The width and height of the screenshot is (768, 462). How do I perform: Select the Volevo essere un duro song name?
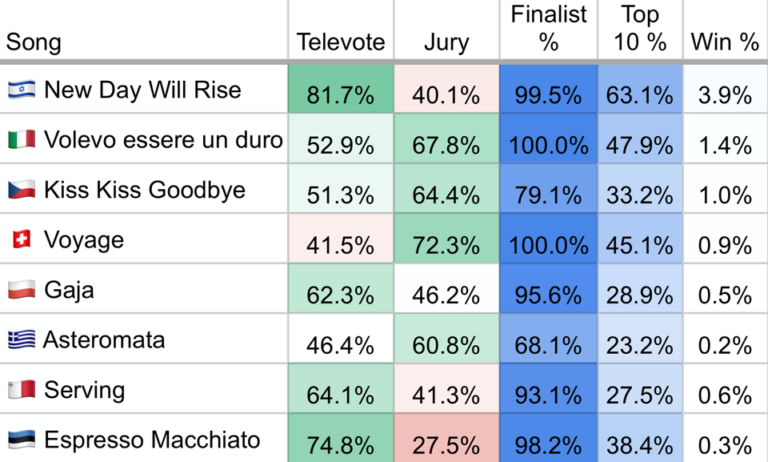(x=164, y=140)
